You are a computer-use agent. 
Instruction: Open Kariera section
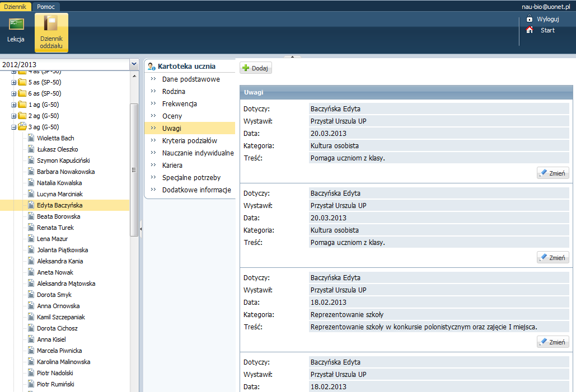(x=172, y=165)
